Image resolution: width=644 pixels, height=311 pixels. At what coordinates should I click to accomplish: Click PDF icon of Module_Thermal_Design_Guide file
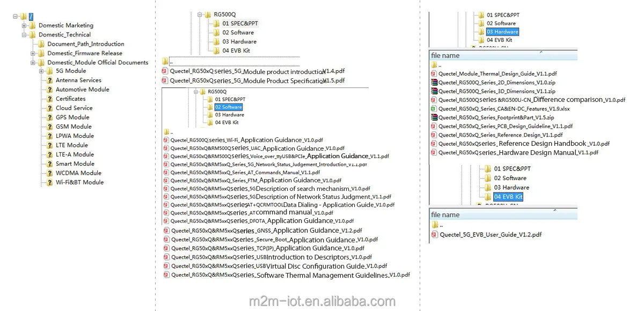pos(434,73)
